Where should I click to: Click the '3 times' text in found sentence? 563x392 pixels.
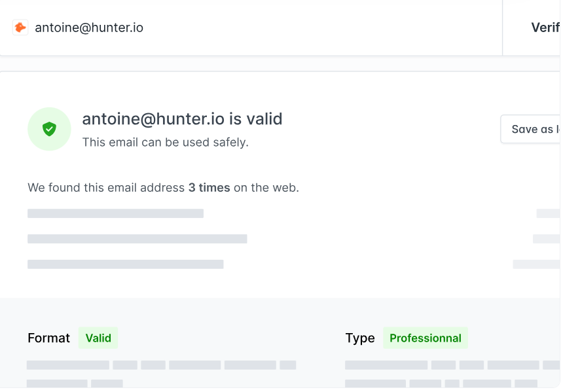coord(209,188)
